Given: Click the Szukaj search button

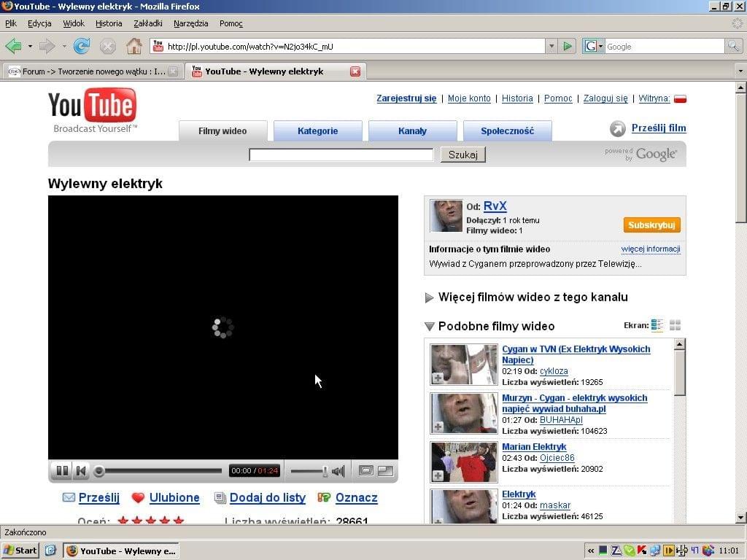Looking at the screenshot, I should pos(463,155).
